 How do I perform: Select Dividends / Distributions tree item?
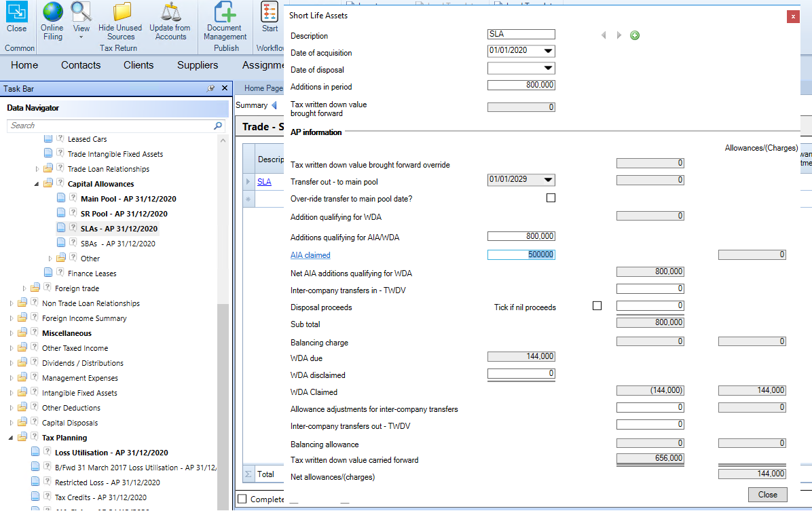(x=82, y=363)
